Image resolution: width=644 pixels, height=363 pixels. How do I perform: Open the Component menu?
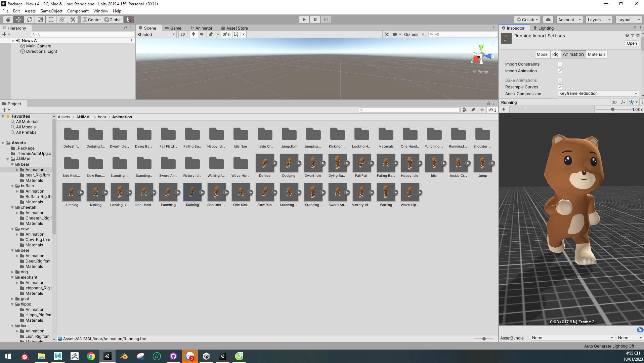click(78, 11)
